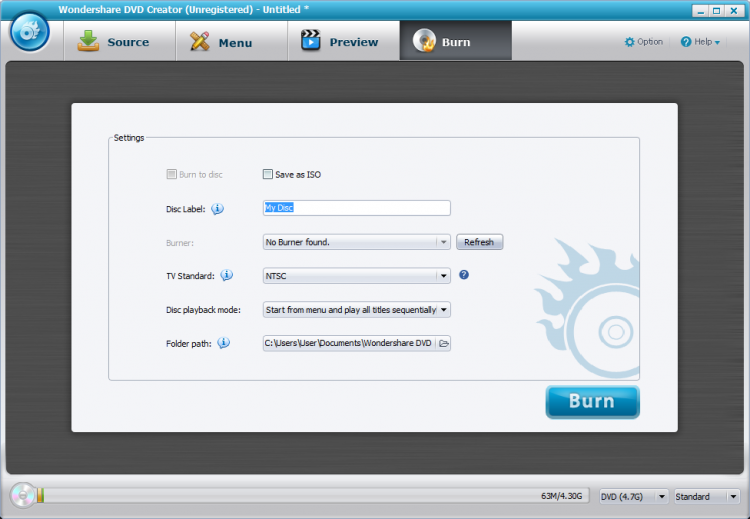Click info icon next to Disc Label
The image size is (750, 519).
pyautogui.click(x=217, y=209)
